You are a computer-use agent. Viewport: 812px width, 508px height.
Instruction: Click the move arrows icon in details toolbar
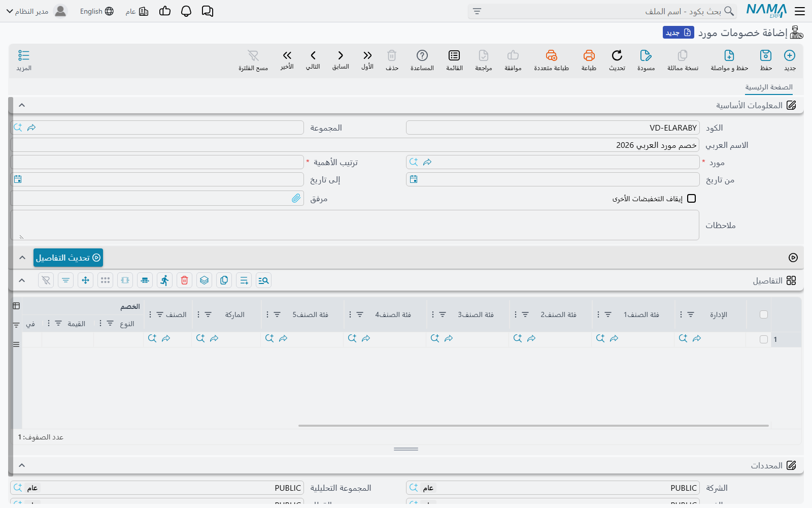tap(85, 280)
